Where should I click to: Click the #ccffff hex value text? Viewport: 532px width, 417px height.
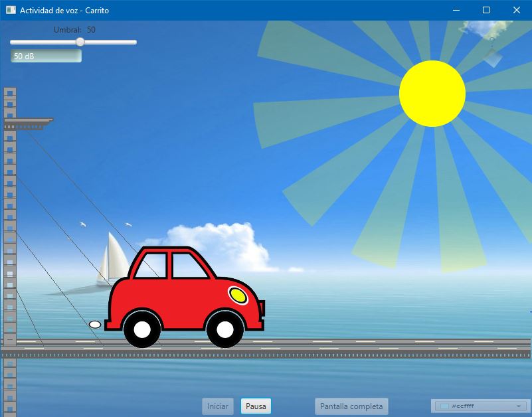tap(463, 406)
